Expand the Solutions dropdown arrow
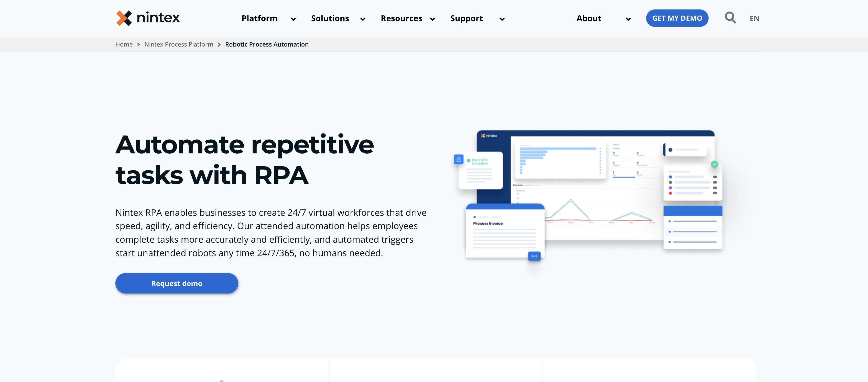This screenshot has width=868, height=382. coord(363,19)
